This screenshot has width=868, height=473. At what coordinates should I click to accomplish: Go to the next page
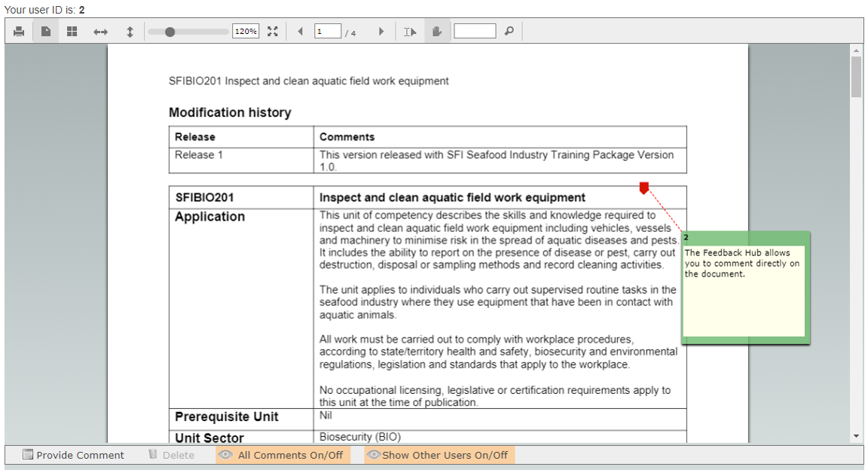tap(381, 32)
